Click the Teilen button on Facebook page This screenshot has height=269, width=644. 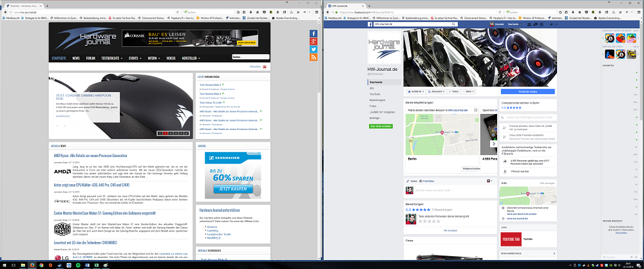[x=453, y=91]
